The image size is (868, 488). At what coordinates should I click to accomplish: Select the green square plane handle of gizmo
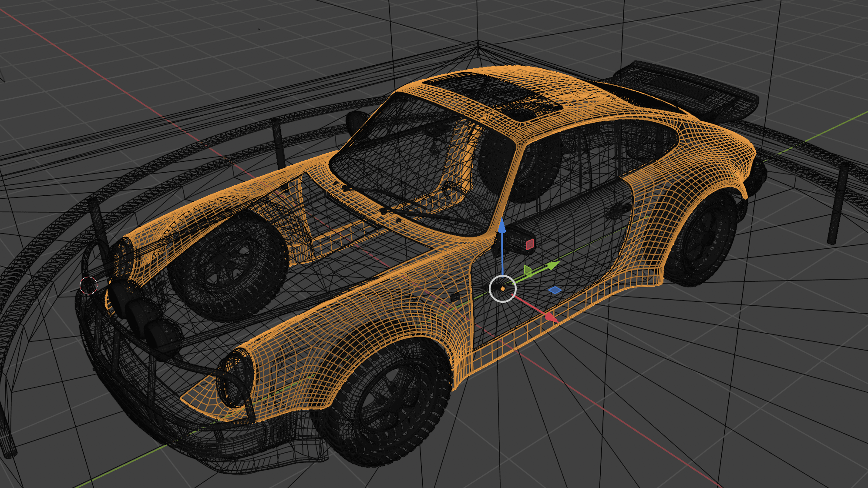click(x=528, y=271)
